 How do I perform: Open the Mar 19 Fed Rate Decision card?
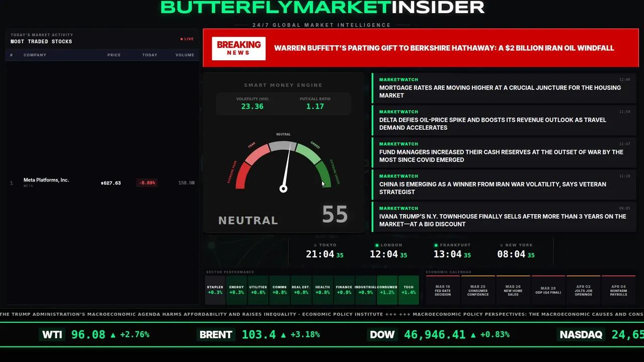click(443, 290)
